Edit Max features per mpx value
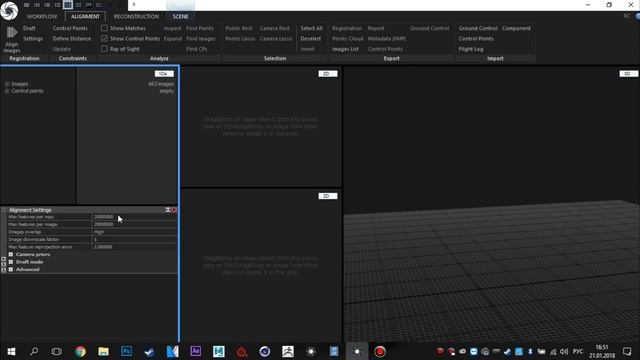The width and height of the screenshot is (640, 360). (x=134, y=217)
